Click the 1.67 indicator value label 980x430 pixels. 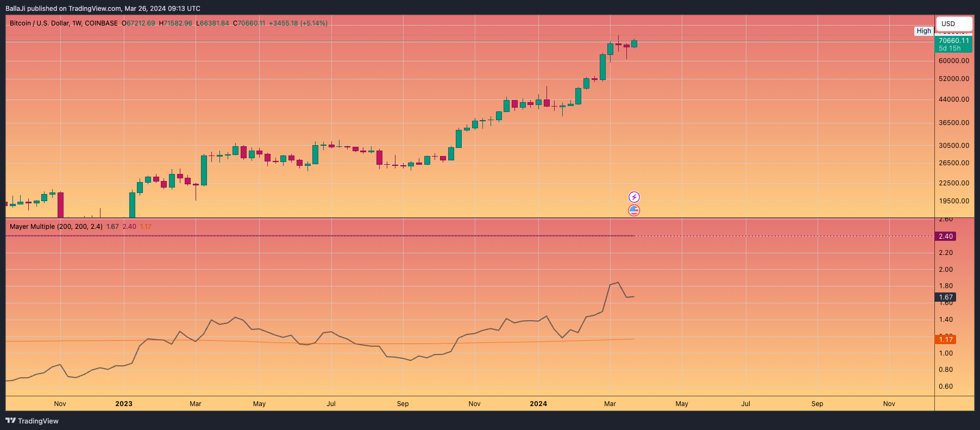pos(945,297)
